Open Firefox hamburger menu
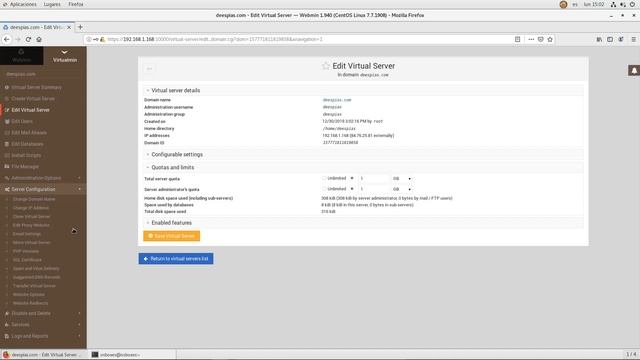Viewport: 640px width, 360px height. (x=633, y=40)
